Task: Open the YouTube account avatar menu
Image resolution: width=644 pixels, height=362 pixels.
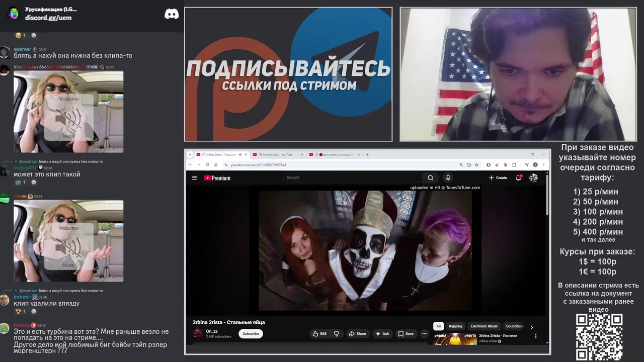Action: tap(533, 177)
